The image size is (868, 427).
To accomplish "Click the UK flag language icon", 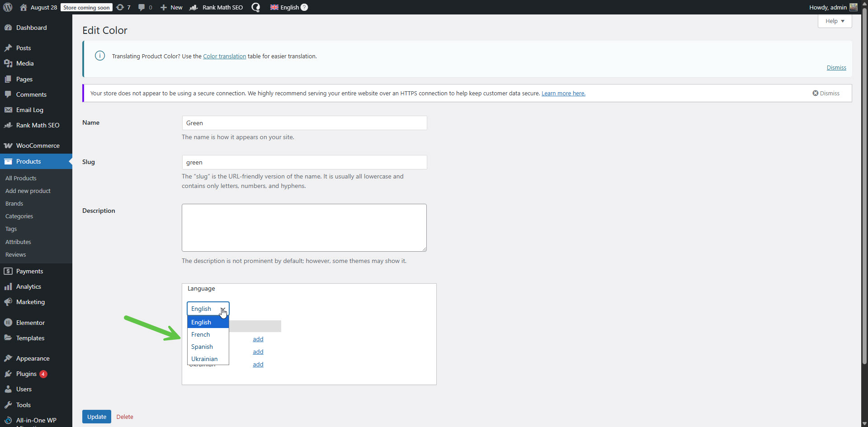I will click(274, 7).
